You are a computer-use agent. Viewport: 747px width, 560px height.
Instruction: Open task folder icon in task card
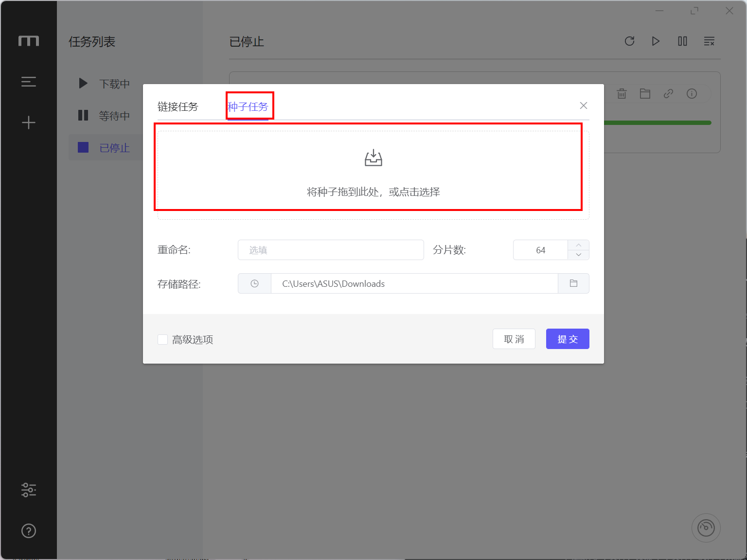[645, 94]
